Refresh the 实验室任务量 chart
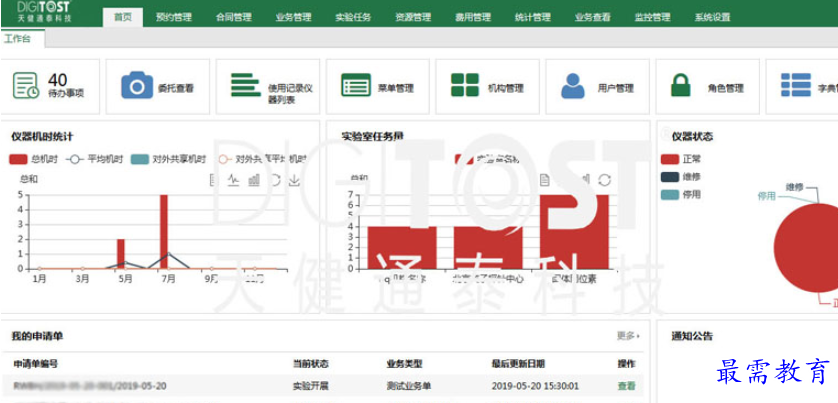 coord(604,180)
